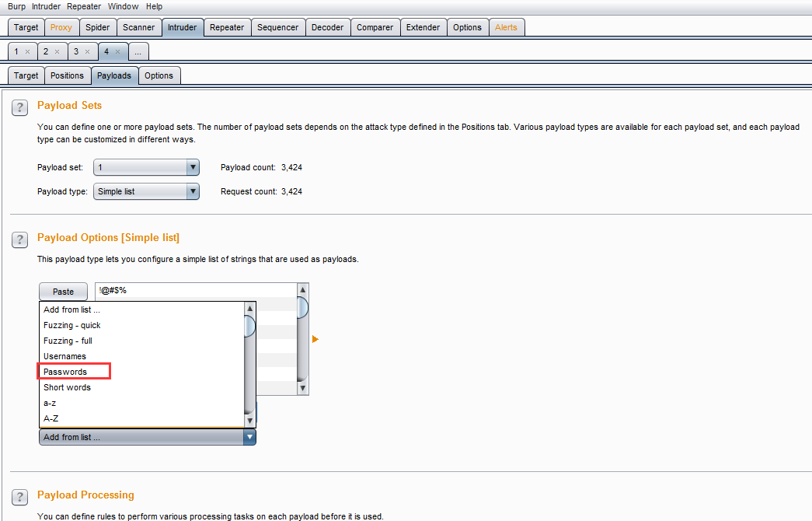
Task: Open Intruder attack tab 1
Action: [x=16, y=51]
